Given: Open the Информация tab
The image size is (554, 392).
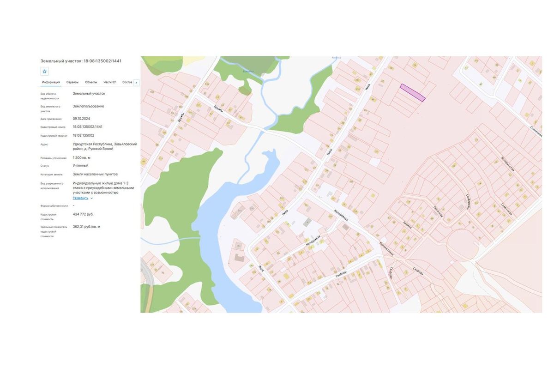Looking at the screenshot, I should (x=51, y=82).
